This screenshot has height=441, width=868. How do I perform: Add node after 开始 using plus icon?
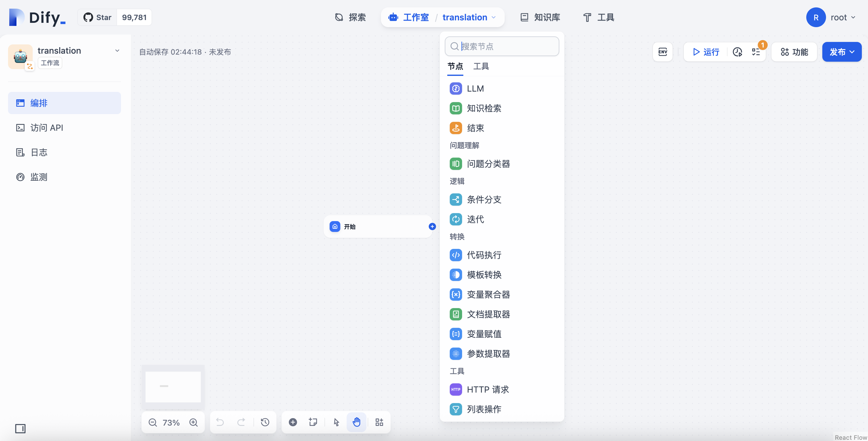pos(432,227)
